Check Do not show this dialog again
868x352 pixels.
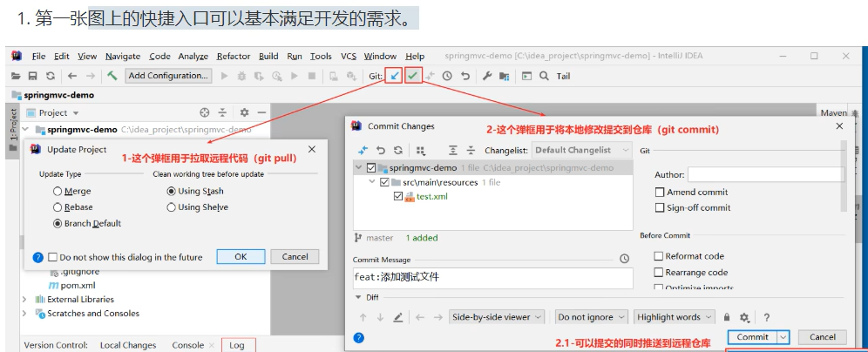(x=52, y=257)
